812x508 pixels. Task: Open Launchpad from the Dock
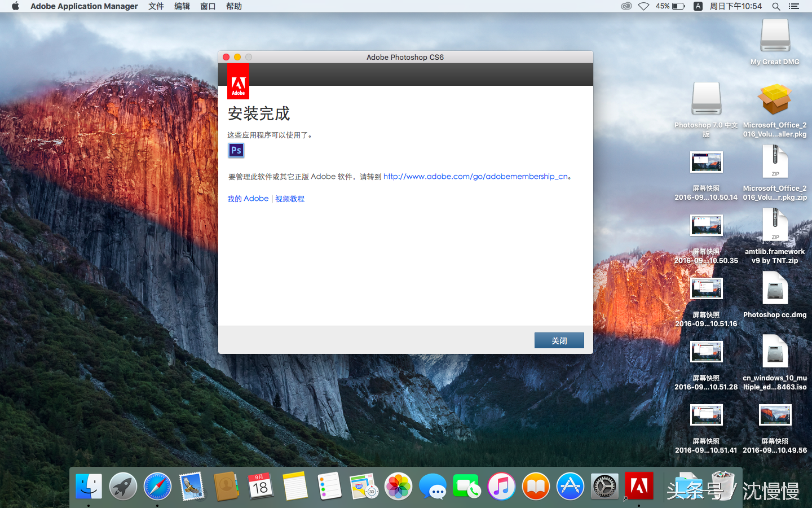coord(123,486)
